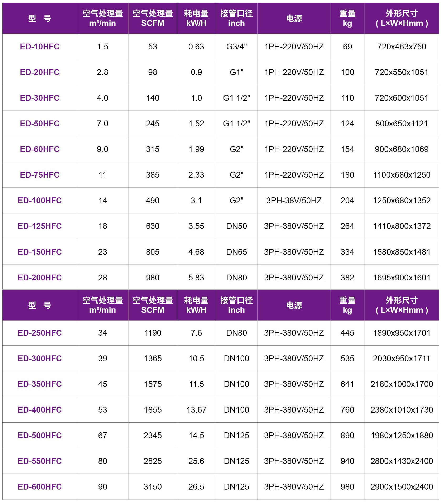Viewport: 441px width, 504px height.
Task: Select the 890 weight value
Action: coord(347,435)
